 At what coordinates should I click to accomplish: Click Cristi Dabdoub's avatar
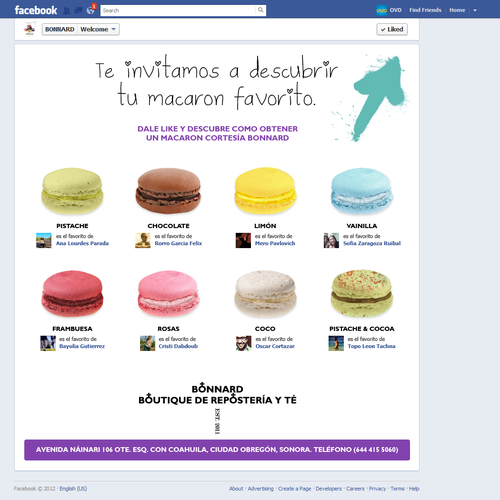[148, 343]
